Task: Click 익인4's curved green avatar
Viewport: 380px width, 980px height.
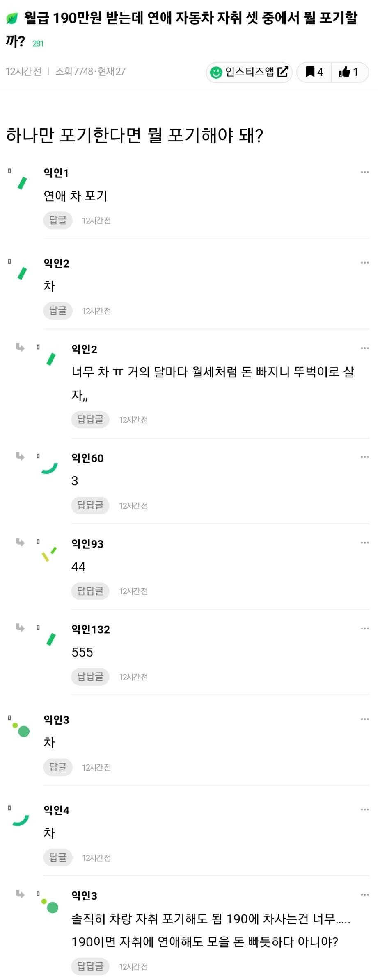Action: pyautogui.click(x=21, y=820)
